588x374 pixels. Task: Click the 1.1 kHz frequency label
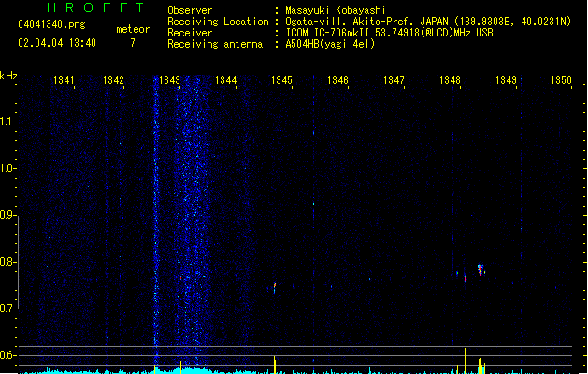pos(7,122)
